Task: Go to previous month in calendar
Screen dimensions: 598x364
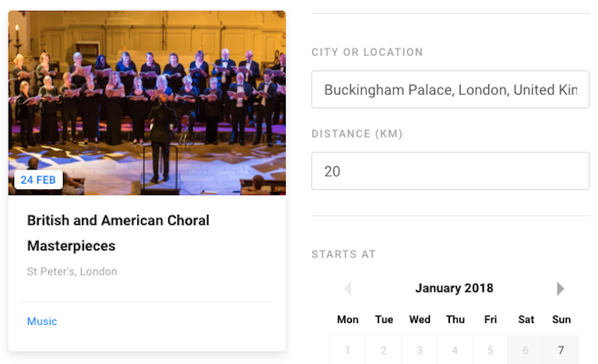Action: [x=347, y=289]
